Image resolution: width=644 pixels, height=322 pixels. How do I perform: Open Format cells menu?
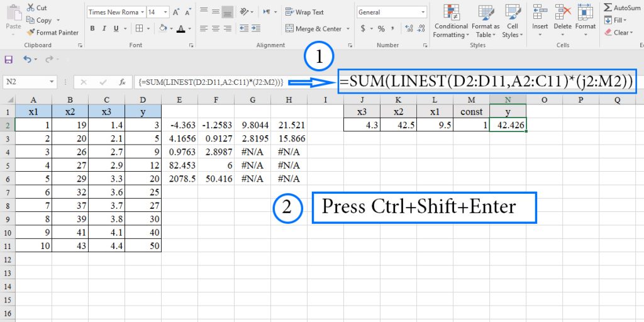[586, 21]
